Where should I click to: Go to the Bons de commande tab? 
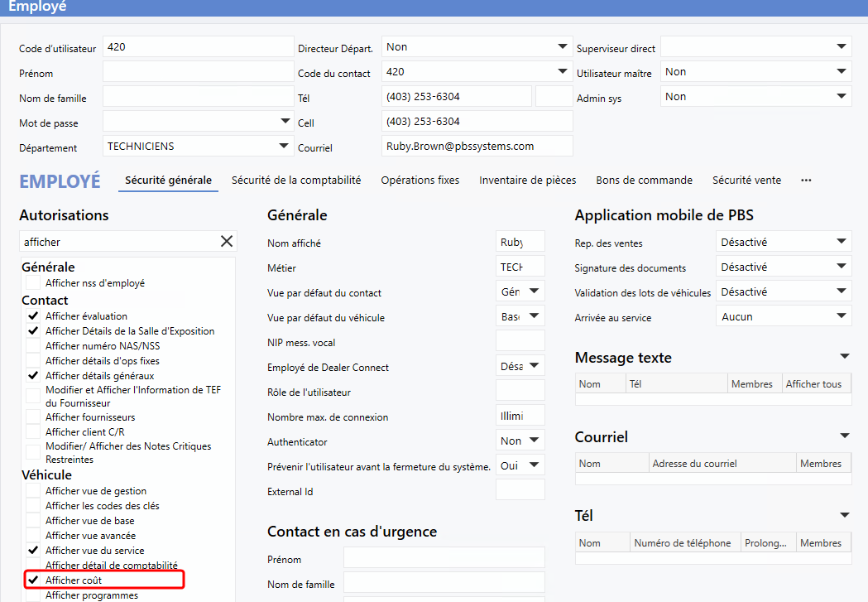point(645,181)
